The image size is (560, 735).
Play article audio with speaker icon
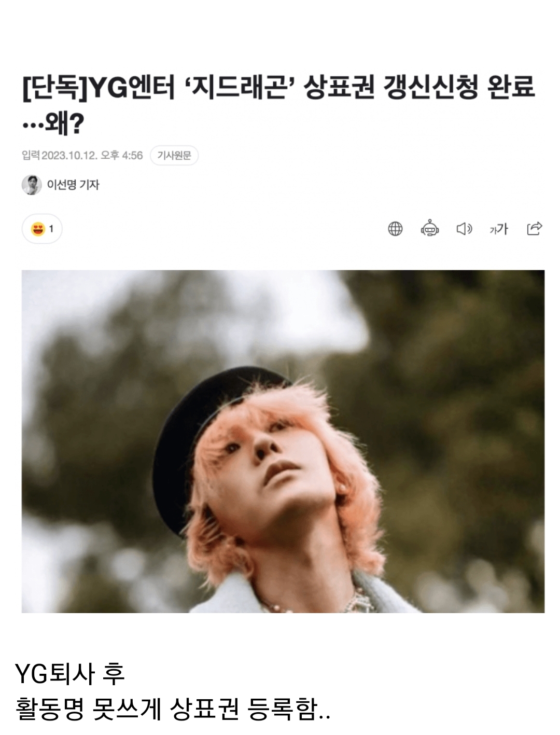(x=464, y=229)
